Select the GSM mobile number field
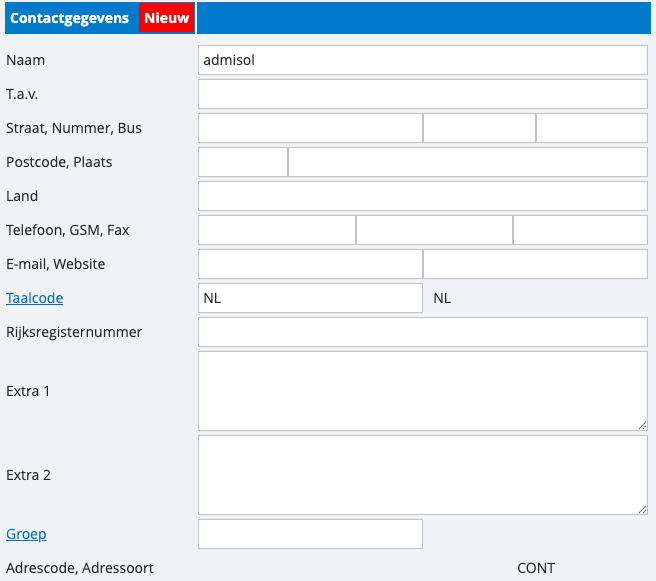 point(434,230)
